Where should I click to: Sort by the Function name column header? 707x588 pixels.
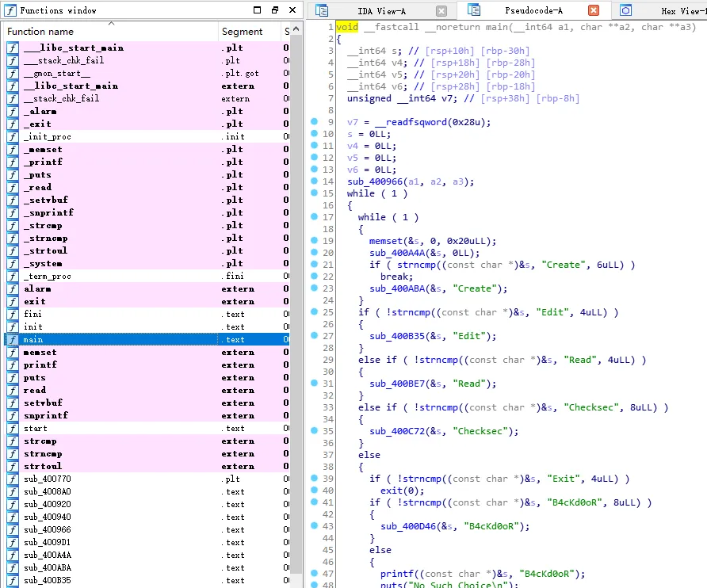click(111, 32)
